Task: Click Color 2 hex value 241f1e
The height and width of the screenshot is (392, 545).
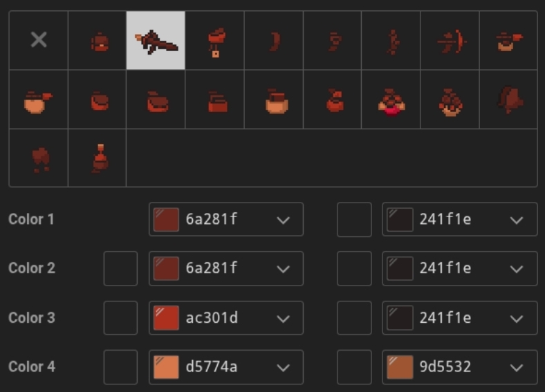Action: pyautogui.click(x=445, y=268)
